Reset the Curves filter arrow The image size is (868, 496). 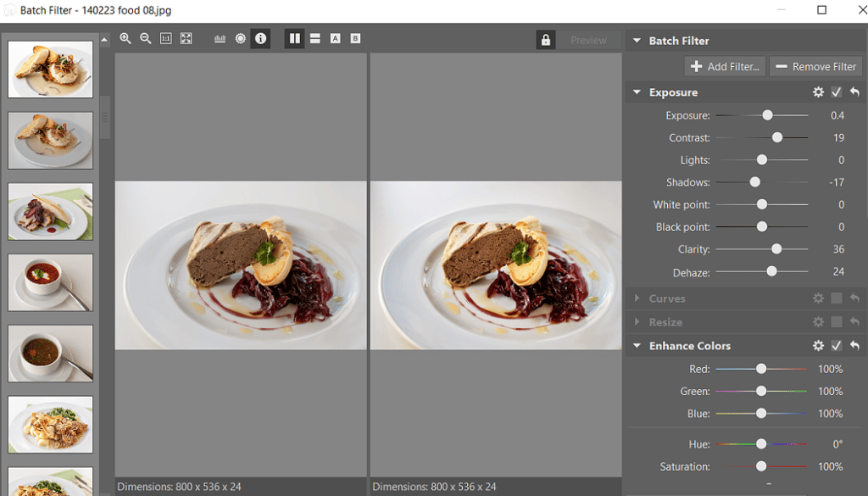(854, 298)
